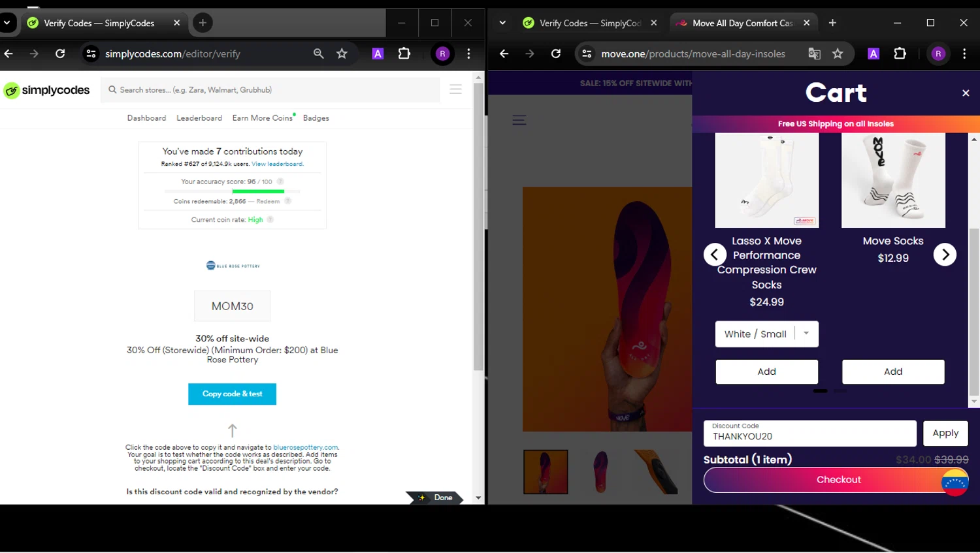Click current coin rate help icon
980x553 pixels.
click(270, 219)
